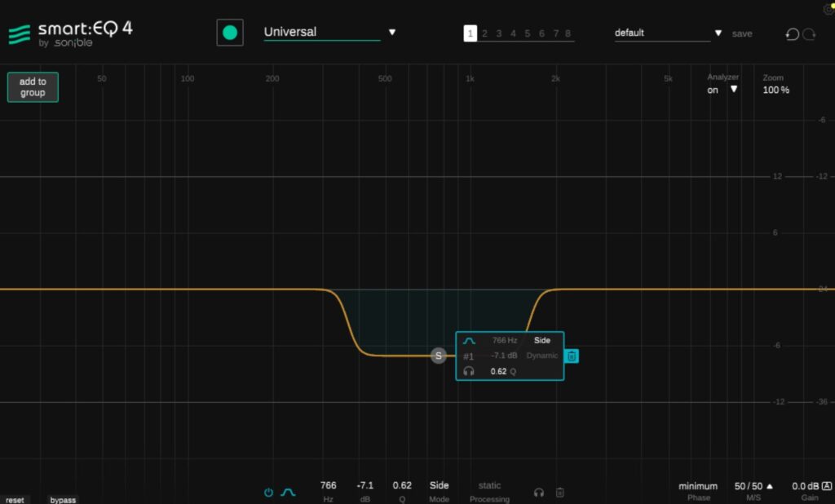Toggle the auto gain A button
835x504 pixels.
click(827, 486)
